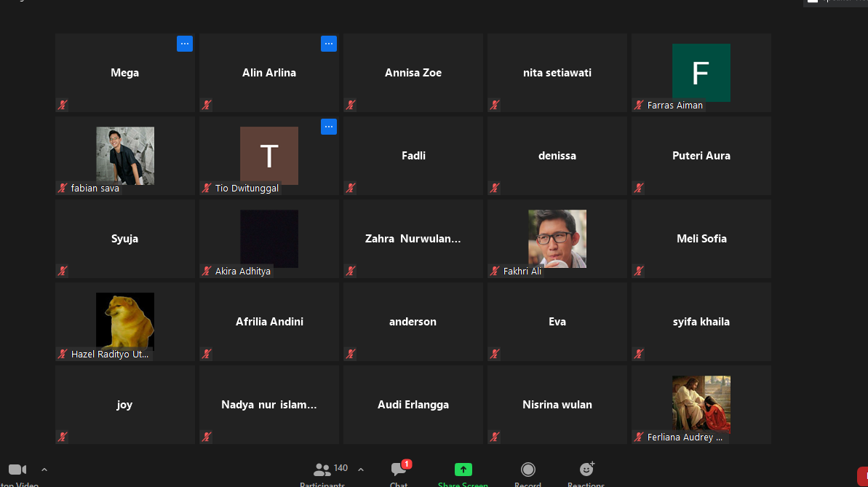Screen dimensions: 868x487
Task: Click muted mic icon beside Farras Aiman
Action: click(638, 105)
